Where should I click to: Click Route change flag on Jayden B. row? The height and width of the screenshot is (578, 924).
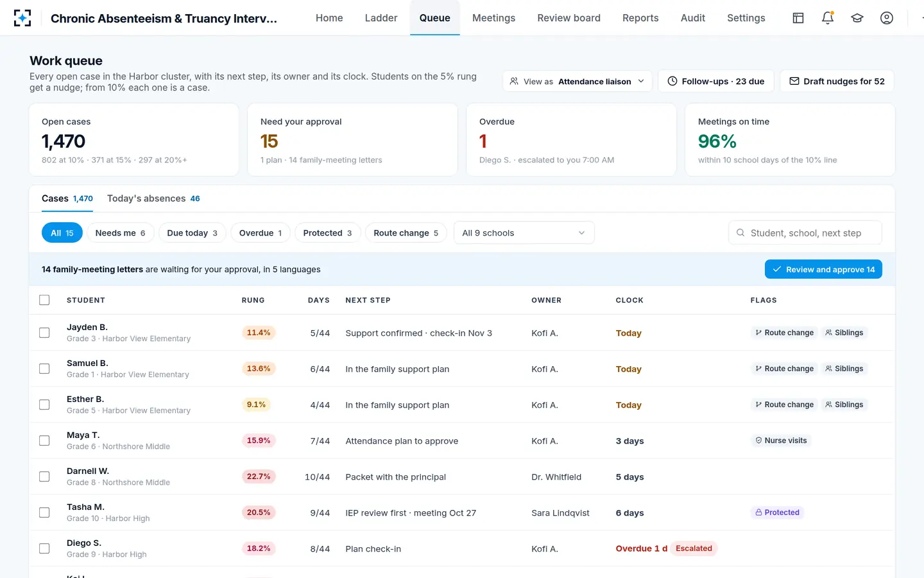coord(784,333)
